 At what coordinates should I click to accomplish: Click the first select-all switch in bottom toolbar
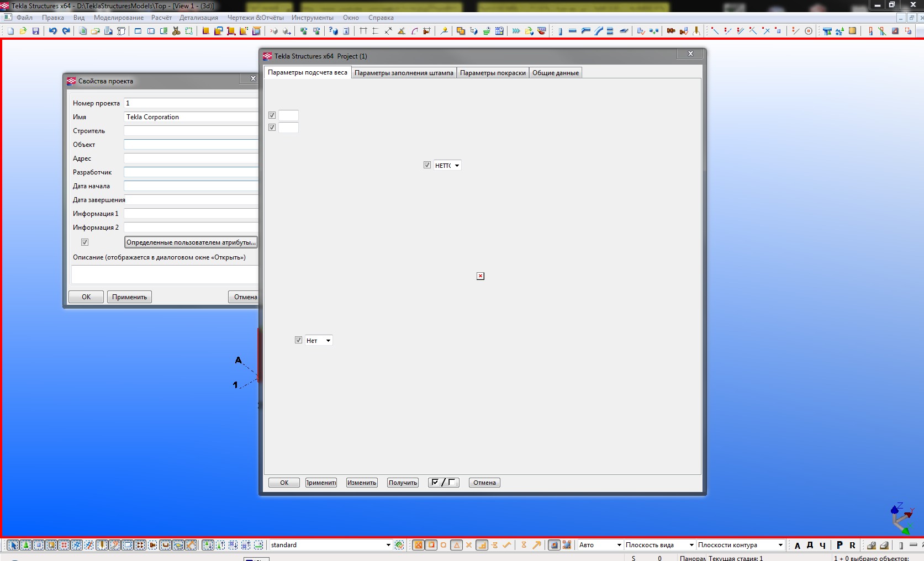(13, 545)
